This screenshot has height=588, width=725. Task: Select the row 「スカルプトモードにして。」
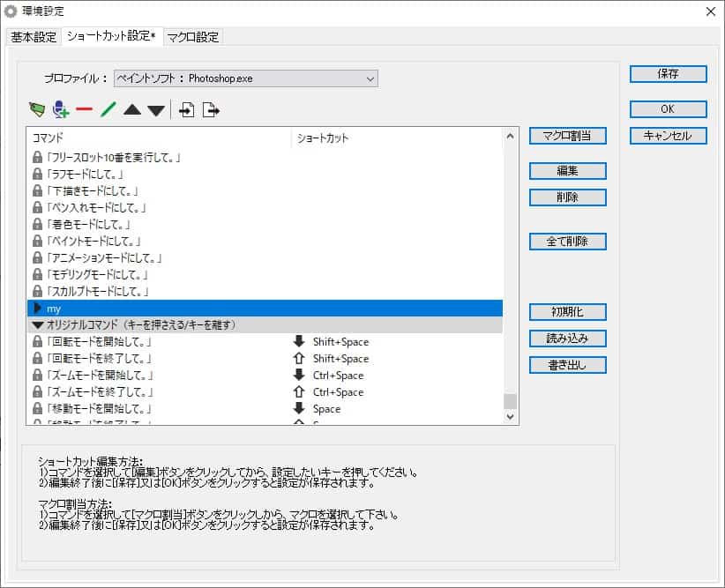[265, 291]
